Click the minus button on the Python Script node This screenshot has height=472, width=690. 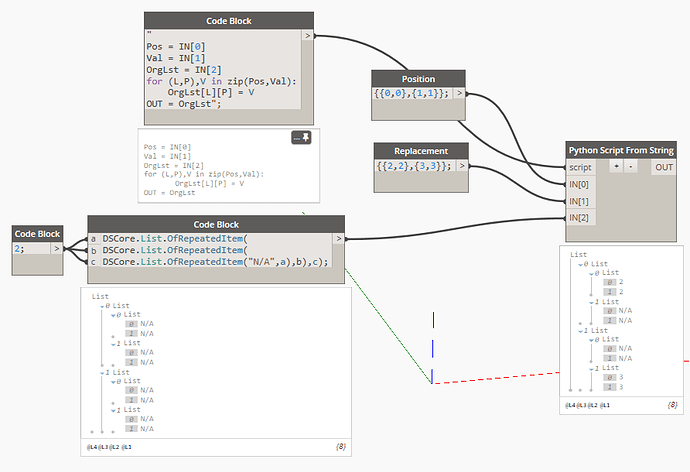coord(631,167)
